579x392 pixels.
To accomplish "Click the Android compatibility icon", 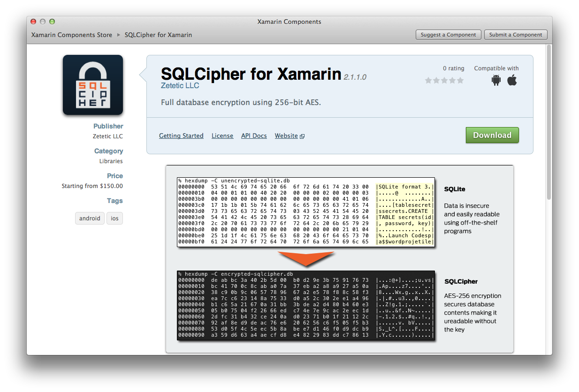I will 496,80.
